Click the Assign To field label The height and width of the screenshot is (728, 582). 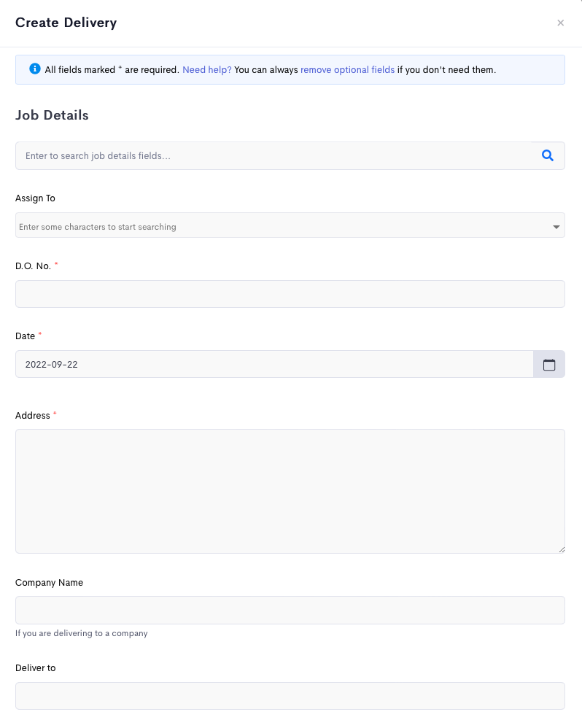pos(35,198)
